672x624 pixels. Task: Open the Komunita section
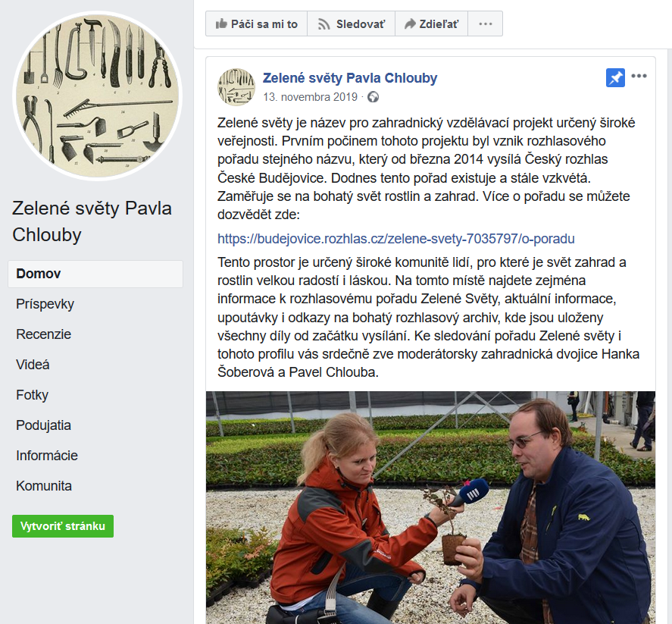(44, 486)
